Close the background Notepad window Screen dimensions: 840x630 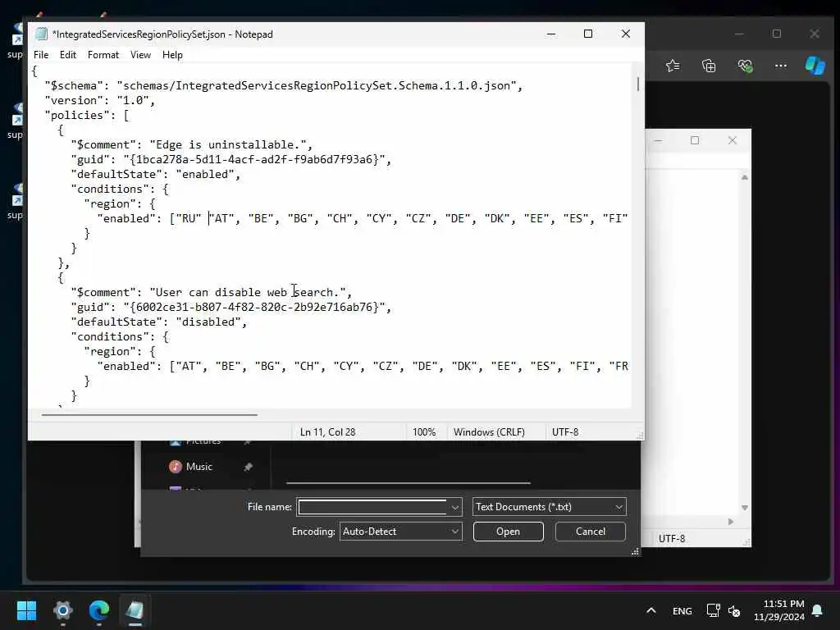point(733,140)
